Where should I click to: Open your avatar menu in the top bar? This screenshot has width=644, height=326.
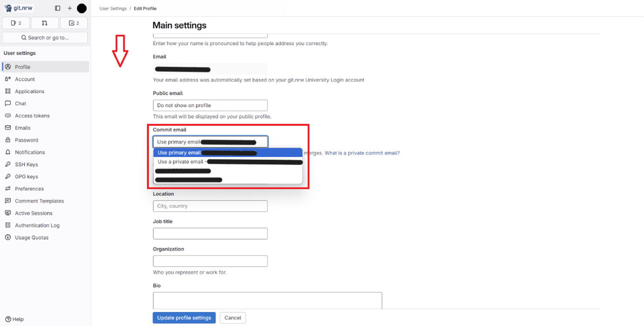click(x=81, y=8)
